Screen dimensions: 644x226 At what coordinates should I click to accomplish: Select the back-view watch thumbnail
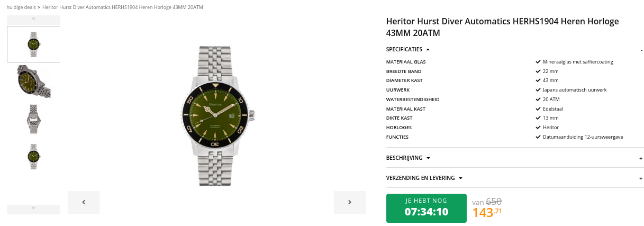click(33, 119)
